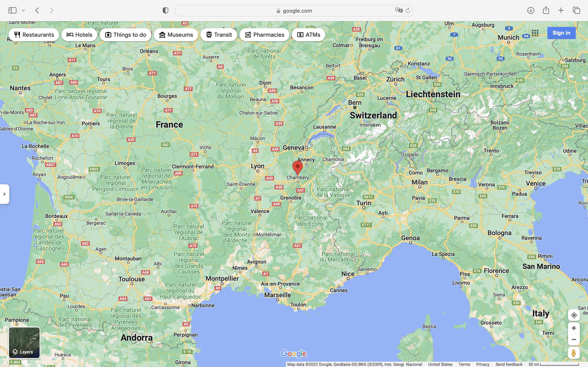Expand the collapsed side panel arrow
The image size is (588, 367).
[4, 194]
